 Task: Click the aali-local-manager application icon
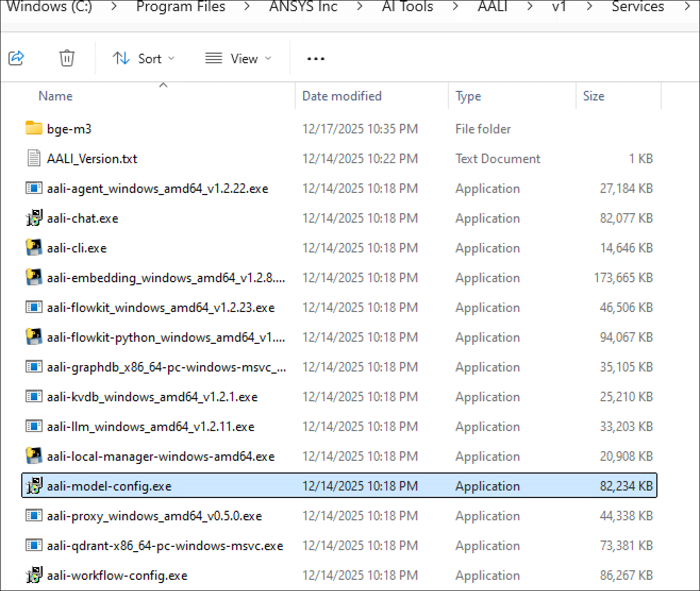click(x=34, y=456)
